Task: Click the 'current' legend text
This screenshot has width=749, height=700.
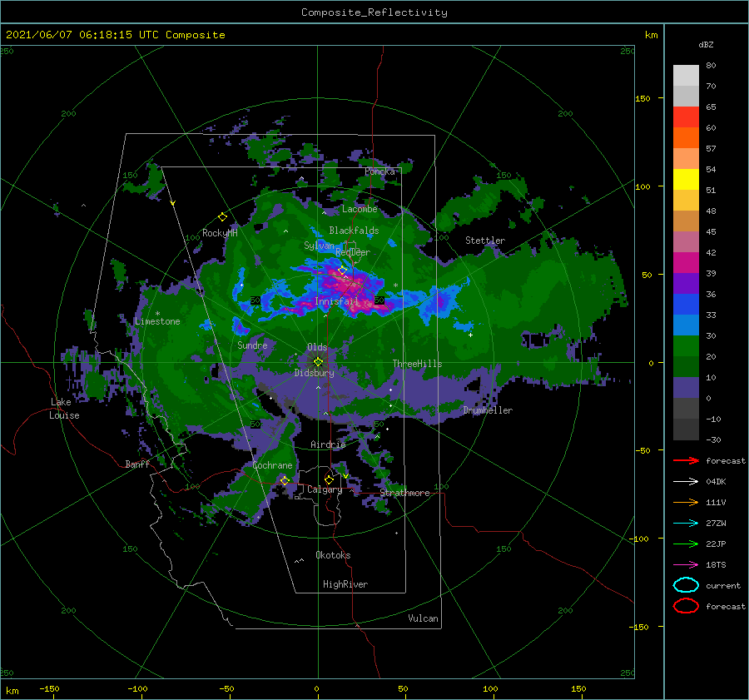Action: [x=722, y=585]
